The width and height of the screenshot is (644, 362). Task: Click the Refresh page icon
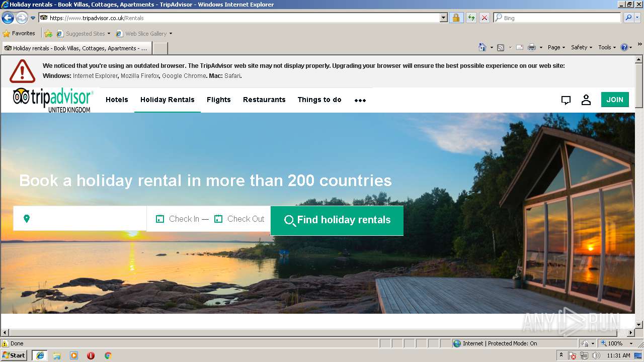tap(471, 18)
